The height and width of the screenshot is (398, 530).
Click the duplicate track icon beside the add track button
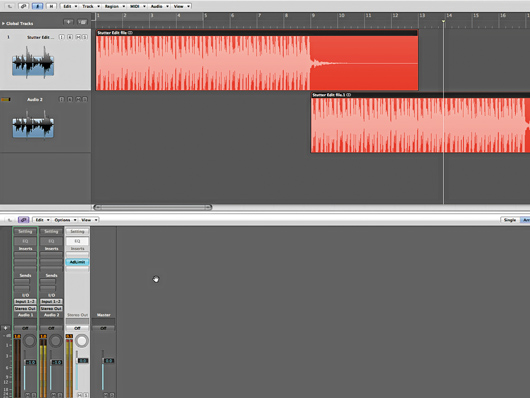(82, 22)
